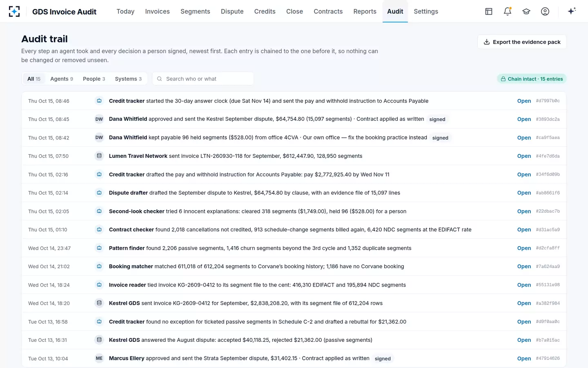Image resolution: width=588 pixels, height=368 pixels.
Task: Click the agent icon beside Booking matcher
Action: pos(99,267)
